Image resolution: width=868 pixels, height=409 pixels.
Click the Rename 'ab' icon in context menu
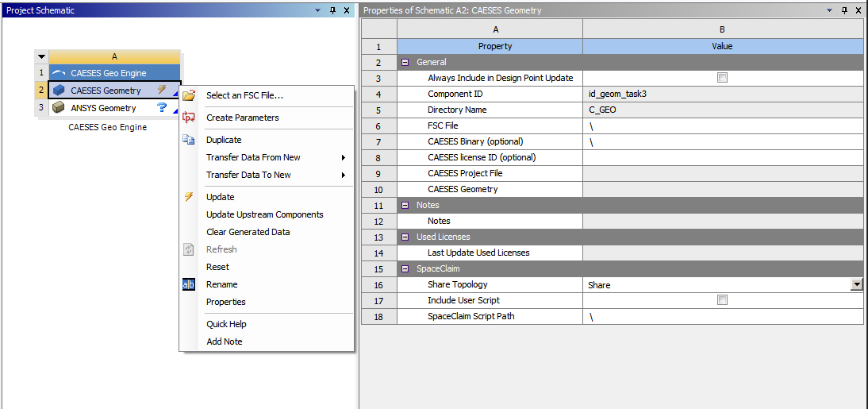189,284
